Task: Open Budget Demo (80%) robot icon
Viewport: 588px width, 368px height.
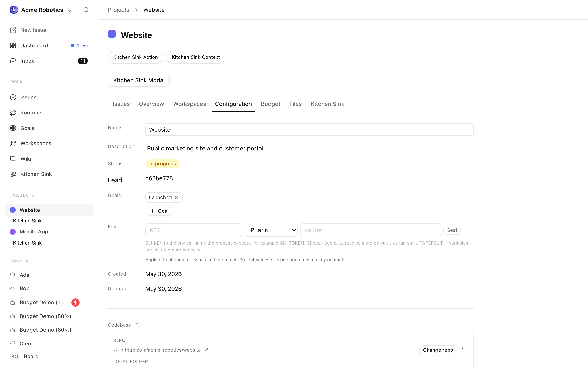Action: click(x=13, y=330)
